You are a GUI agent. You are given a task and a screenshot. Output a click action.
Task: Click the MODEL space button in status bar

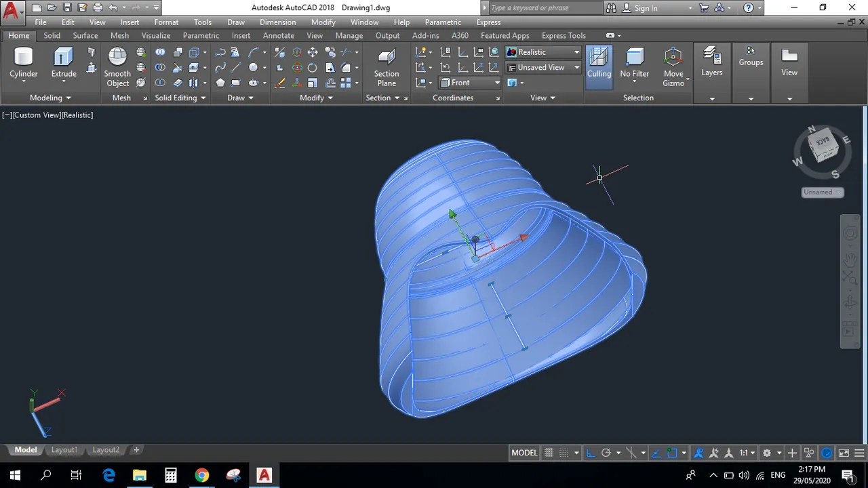(x=524, y=453)
